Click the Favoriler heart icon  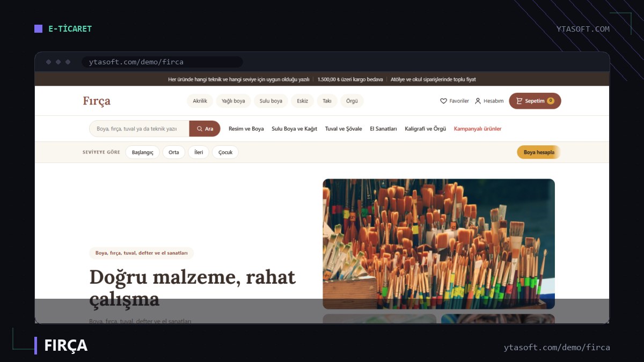(x=443, y=101)
